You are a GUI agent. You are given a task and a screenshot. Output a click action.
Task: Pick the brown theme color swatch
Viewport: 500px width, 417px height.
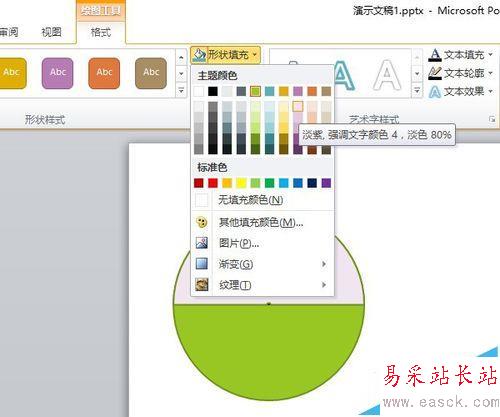326,91
